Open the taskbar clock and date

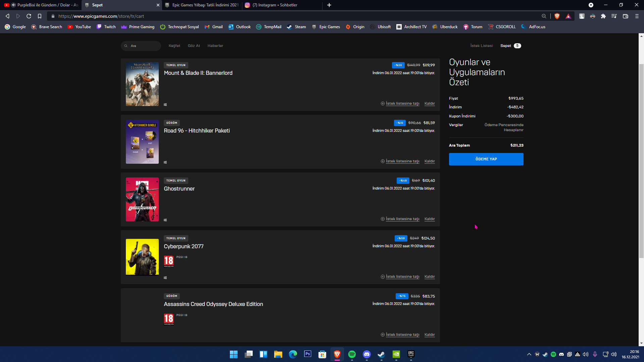pyautogui.click(x=630, y=354)
